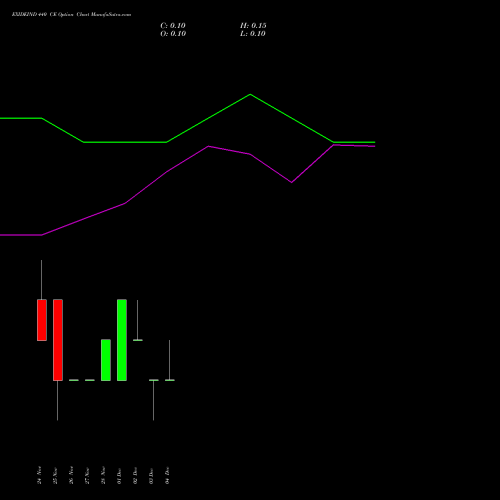500x500 pixels.
Task: Click the 25 Nov date label
Action: point(55,476)
